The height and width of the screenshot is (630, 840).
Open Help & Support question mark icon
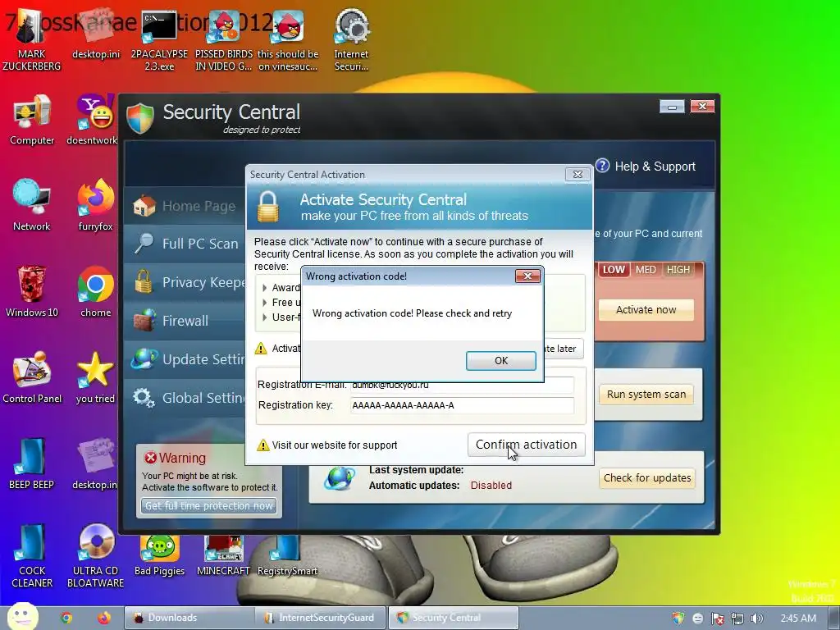602,166
